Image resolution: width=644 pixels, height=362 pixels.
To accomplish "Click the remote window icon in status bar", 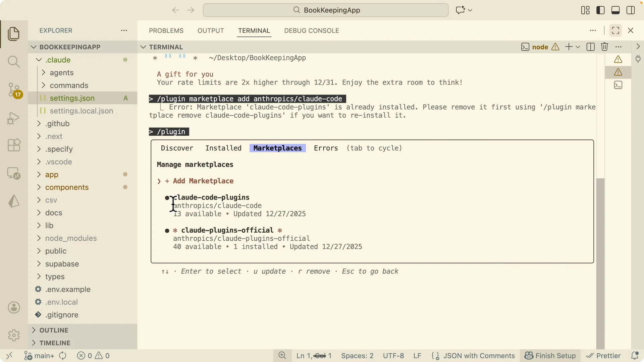I will 9,356.
